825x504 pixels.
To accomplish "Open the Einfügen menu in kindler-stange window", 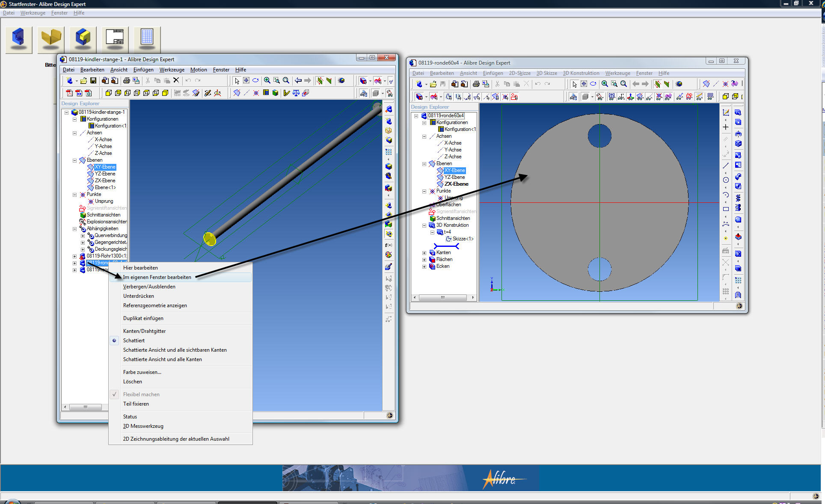I will click(143, 70).
